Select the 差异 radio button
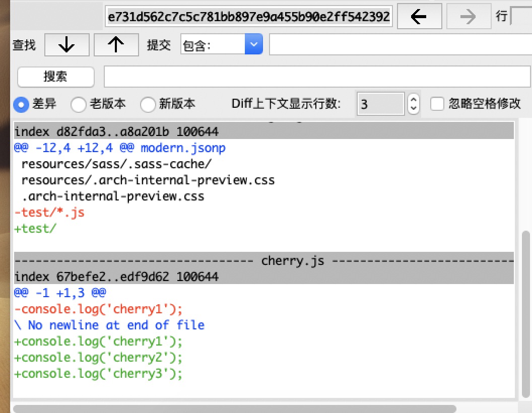Viewport: 532px width, 413px height. [x=21, y=104]
